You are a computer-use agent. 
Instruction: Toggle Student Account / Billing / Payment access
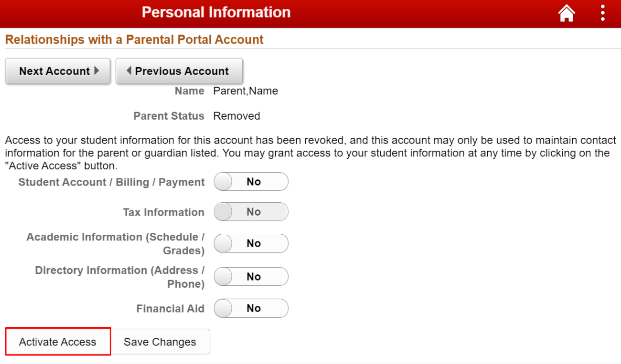coord(251,182)
